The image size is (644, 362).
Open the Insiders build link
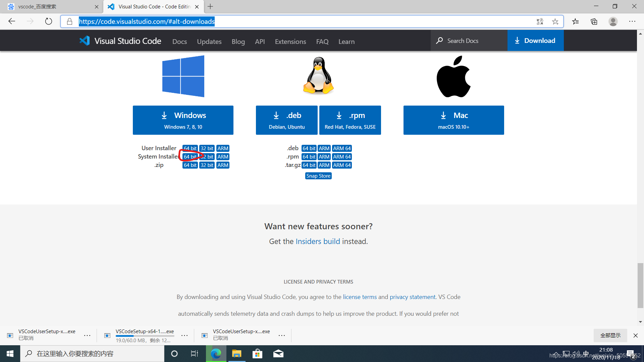tap(318, 241)
